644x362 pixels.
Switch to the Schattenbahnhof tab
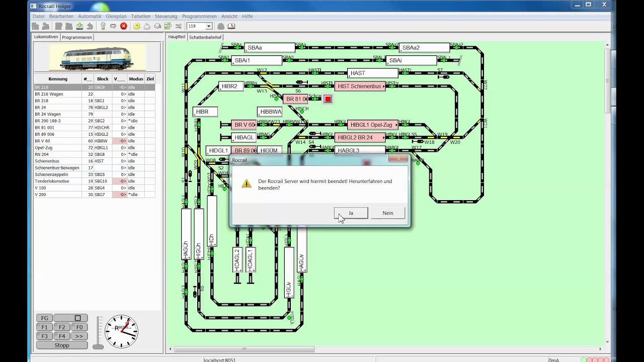tap(205, 37)
